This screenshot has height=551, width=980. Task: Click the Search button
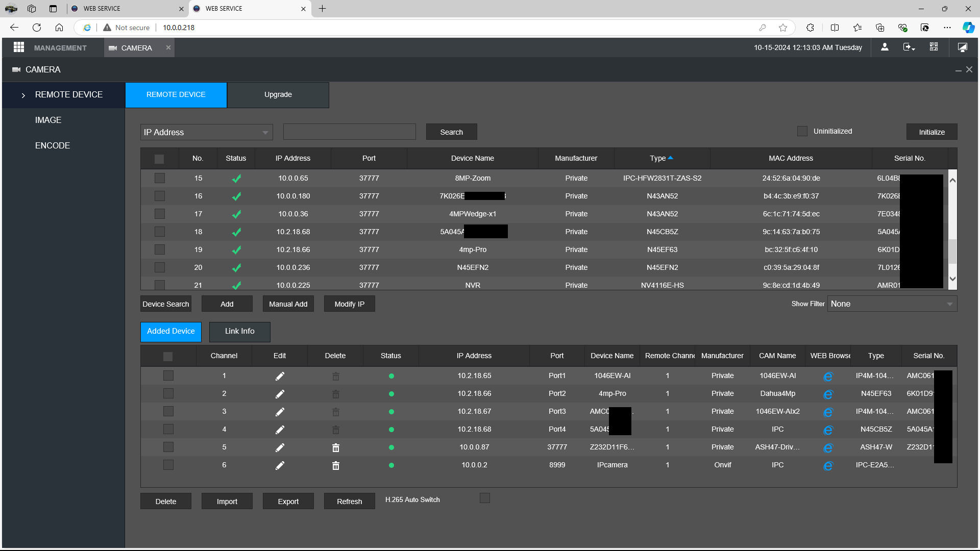(451, 132)
